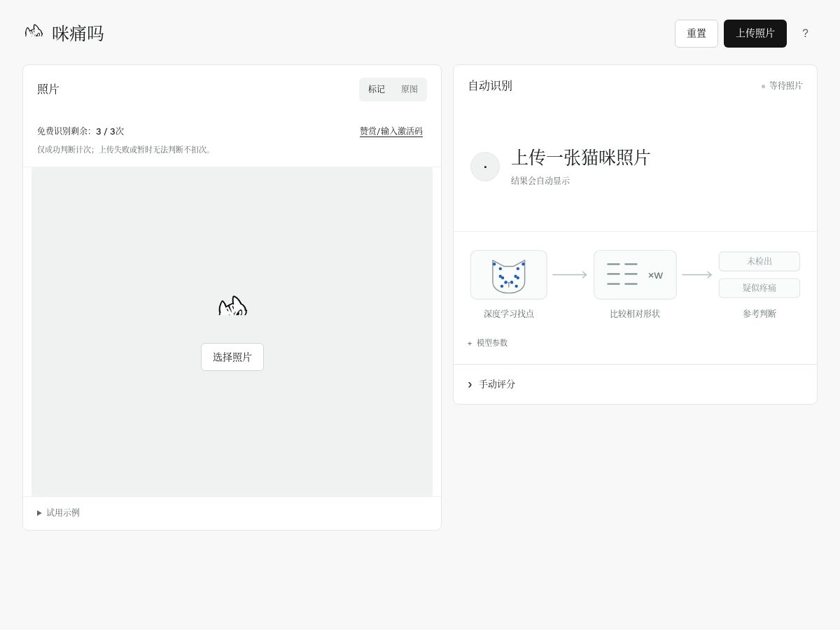Click the cat logo icon in header
This screenshot has width=840, height=630.
tap(34, 32)
